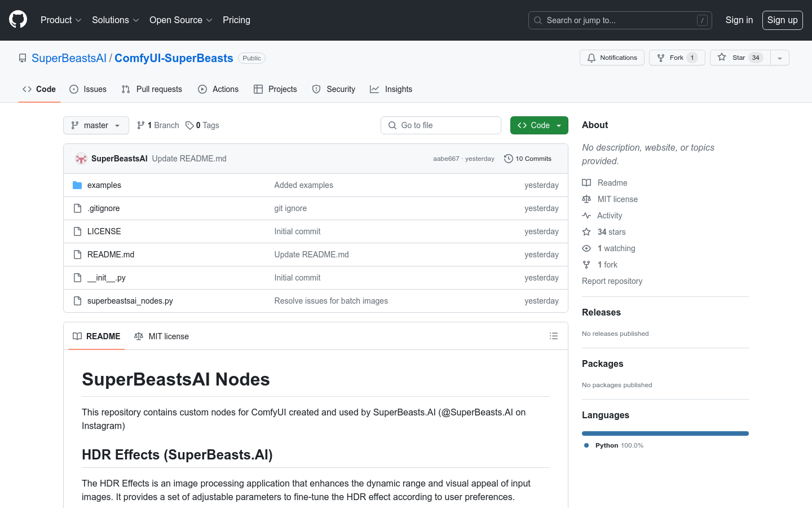Viewport: 812px width, 508px height.
Task: Focus the Search or jump to field
Action: [620, 20]
